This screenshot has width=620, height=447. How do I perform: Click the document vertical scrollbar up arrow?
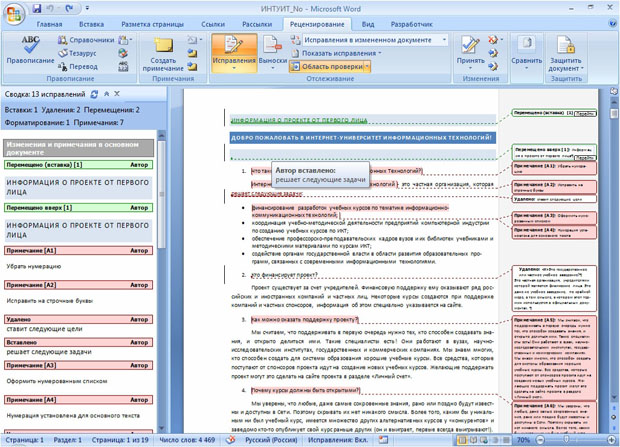614,102
